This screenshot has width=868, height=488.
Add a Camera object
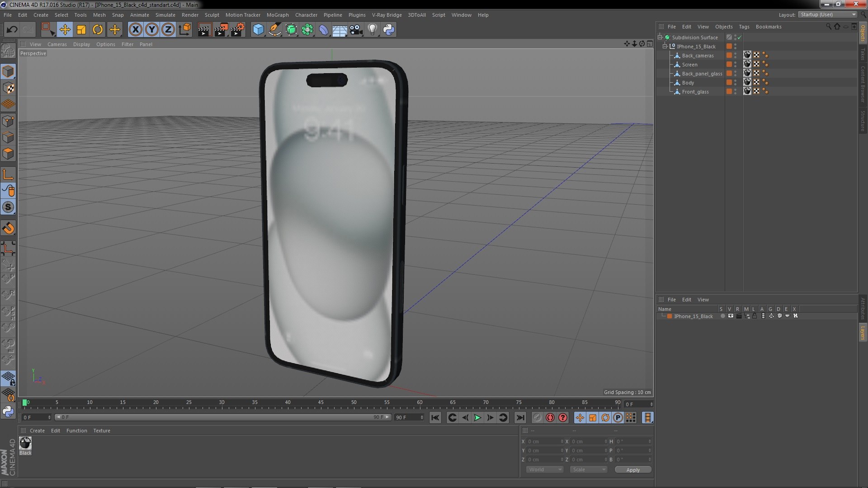click(x=356, y=30)
